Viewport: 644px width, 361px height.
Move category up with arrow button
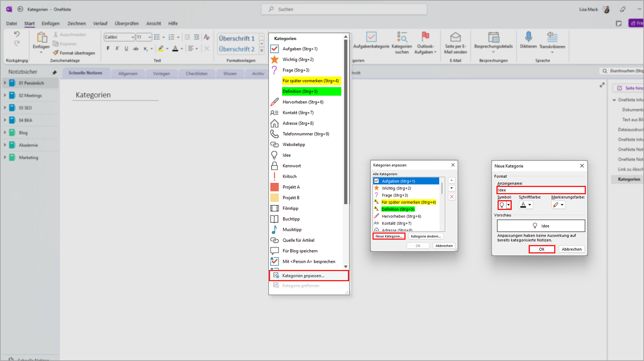(x=452, y=180)
